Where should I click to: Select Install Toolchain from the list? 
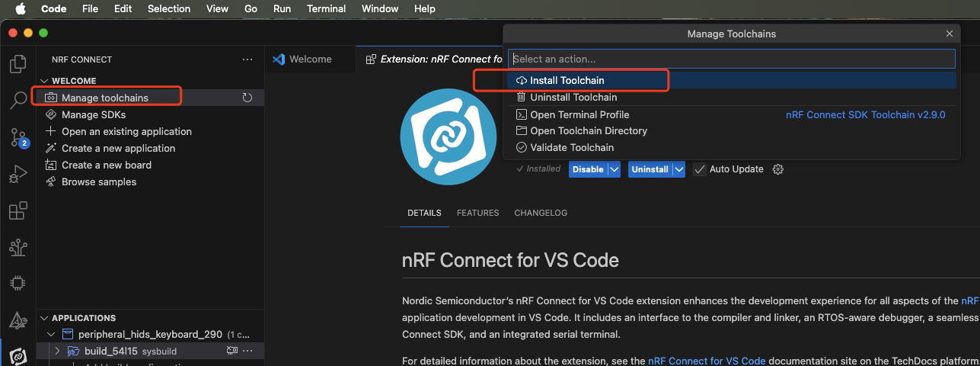(567, 80)
